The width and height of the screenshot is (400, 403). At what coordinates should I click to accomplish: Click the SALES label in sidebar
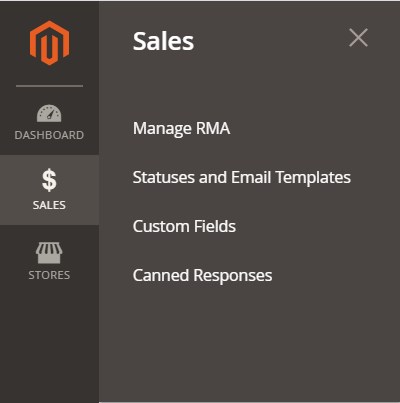[x=49, y=205]
